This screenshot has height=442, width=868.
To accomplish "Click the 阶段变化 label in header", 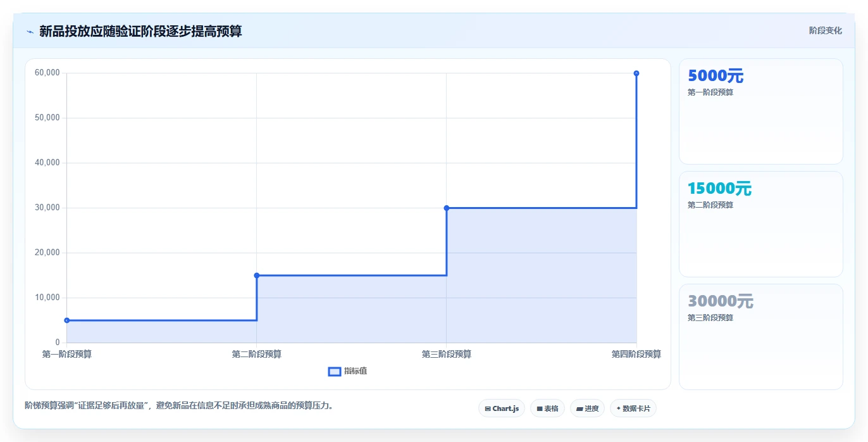I will [x=826, y=30].
